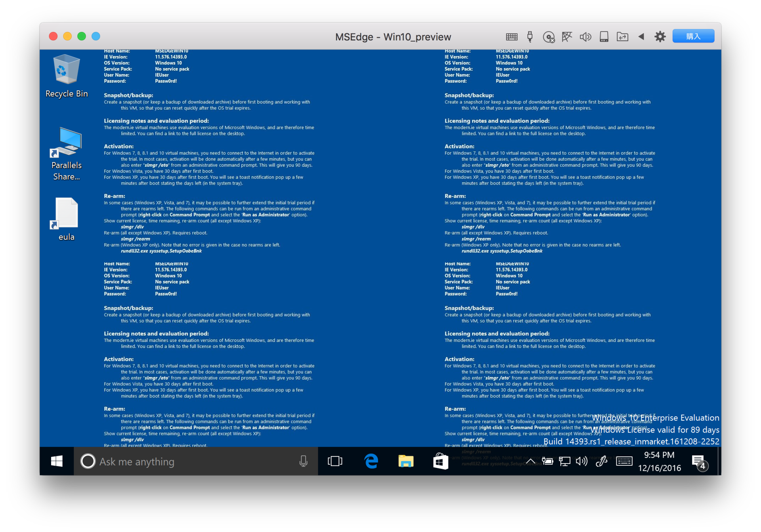Open the shared folders icon
Image resolution: width=761 pixels, height=532 pixels.
coord(622,37)
